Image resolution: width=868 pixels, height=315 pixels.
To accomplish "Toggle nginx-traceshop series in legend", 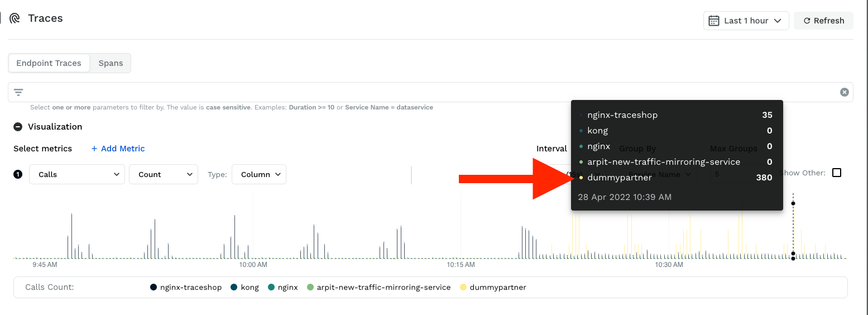I will point(186,288).
